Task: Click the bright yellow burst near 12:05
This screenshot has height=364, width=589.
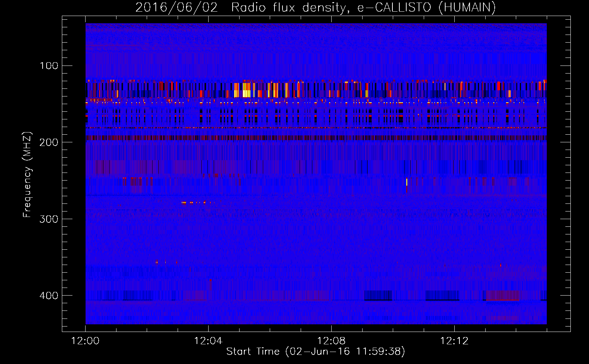Action: [246, 90]
